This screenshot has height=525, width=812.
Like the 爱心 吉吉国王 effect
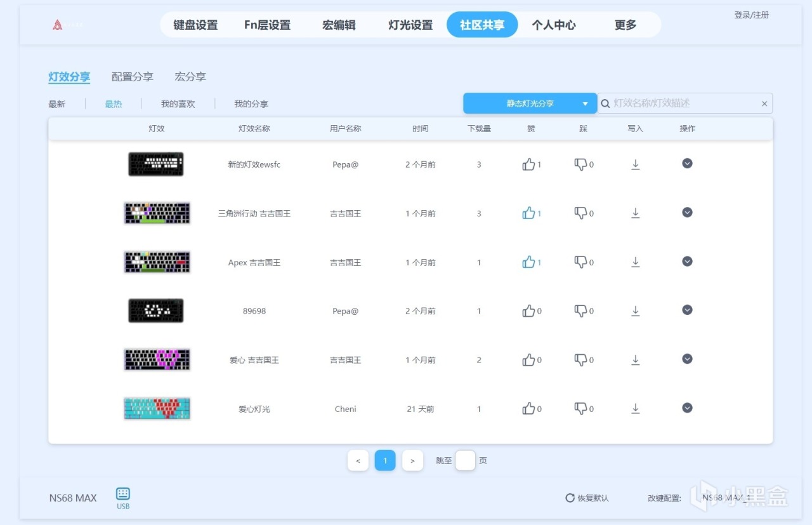pyautogui.click(x=528, y=360)
